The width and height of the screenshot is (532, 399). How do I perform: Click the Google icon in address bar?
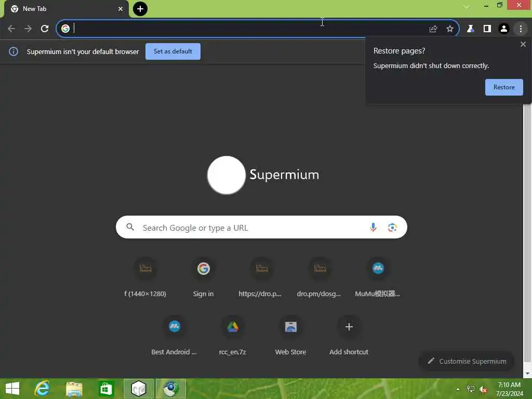click(x=65, y=29)
